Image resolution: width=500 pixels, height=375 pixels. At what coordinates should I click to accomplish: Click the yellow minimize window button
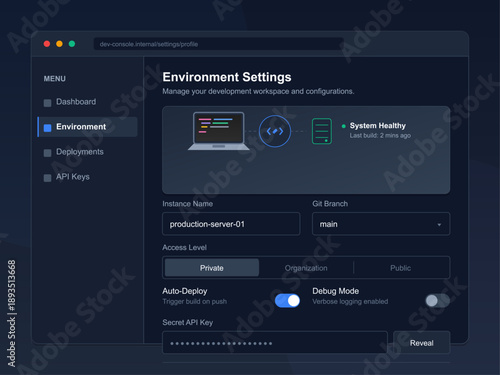tap(59, 44)
